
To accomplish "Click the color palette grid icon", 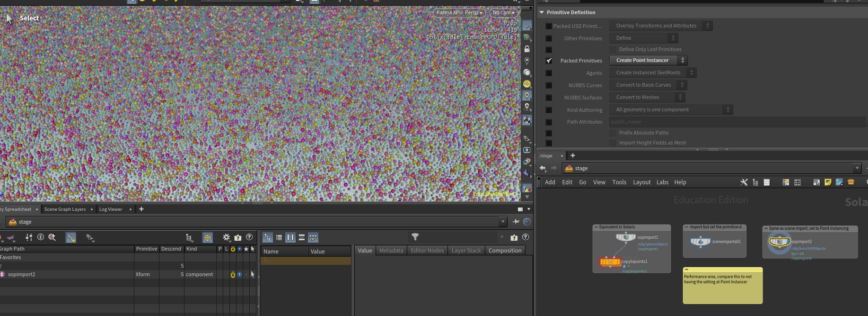I will tap(785, 182).
